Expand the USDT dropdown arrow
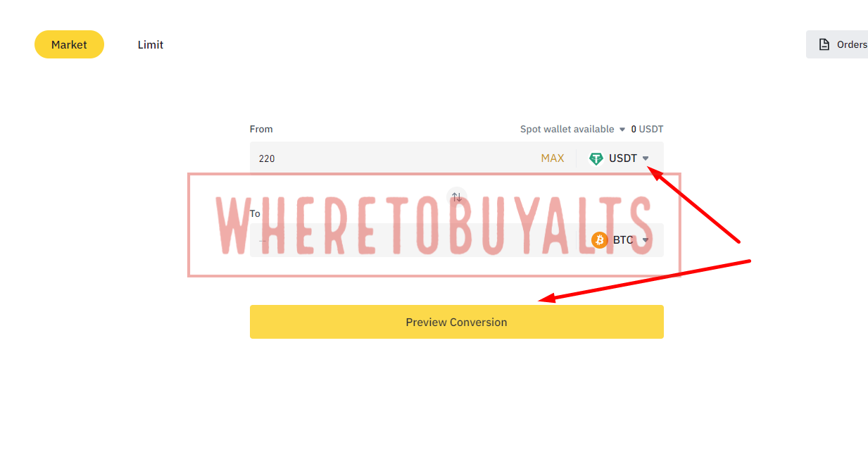The image size is (868, 450). [646, 158]
